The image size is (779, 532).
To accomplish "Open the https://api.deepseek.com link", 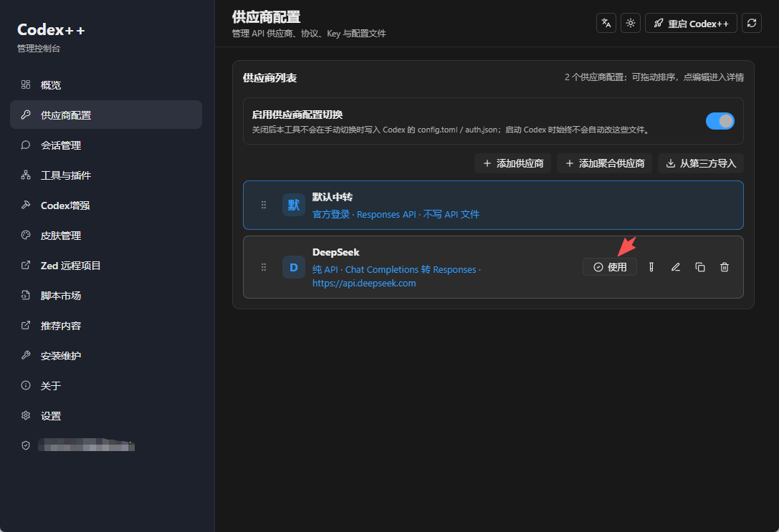I will click(x=364, y=283).
